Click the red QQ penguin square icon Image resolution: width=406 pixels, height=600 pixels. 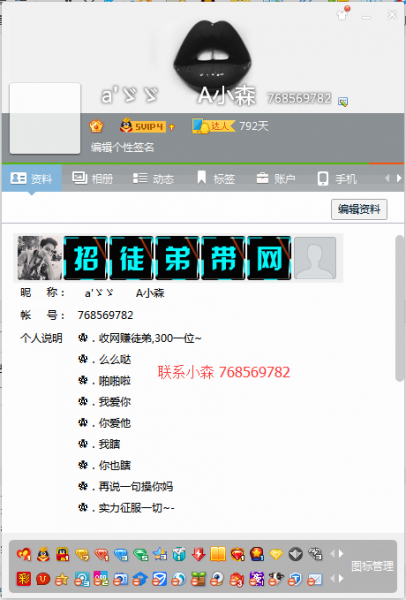click(x=62, y=554)
